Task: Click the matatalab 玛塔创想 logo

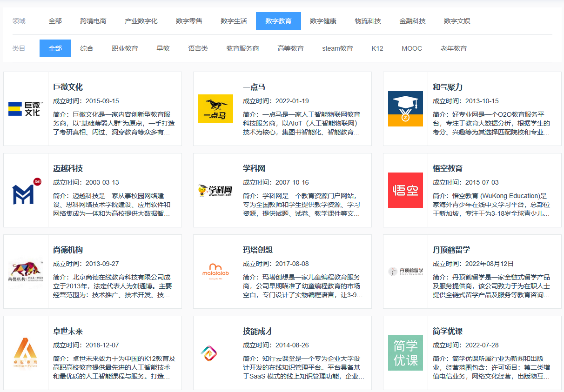Action: coord(215,271)
